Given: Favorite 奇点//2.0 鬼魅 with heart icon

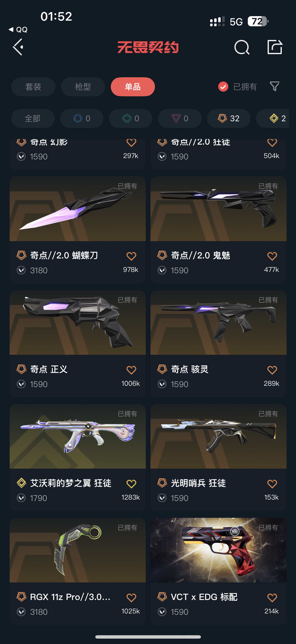Looking at the screenshot, I should 272,256.
